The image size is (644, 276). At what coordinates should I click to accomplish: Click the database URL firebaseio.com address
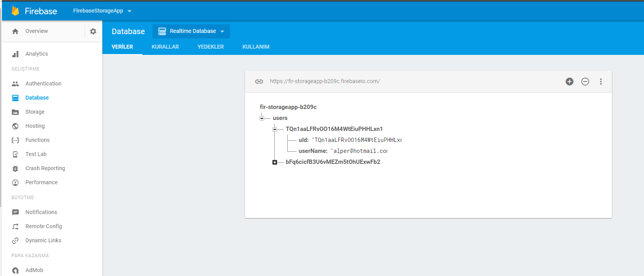click(325, 82)
